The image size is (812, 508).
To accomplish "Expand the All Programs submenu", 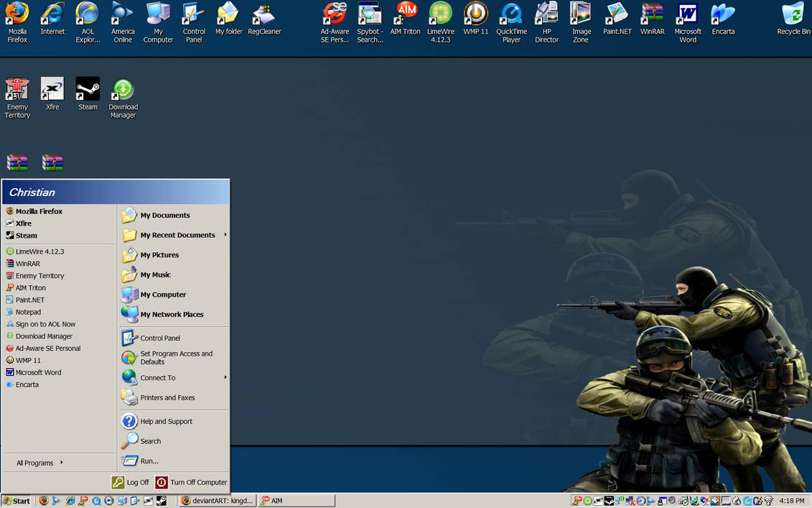I will pyautogui.click(x=39, y=463).
